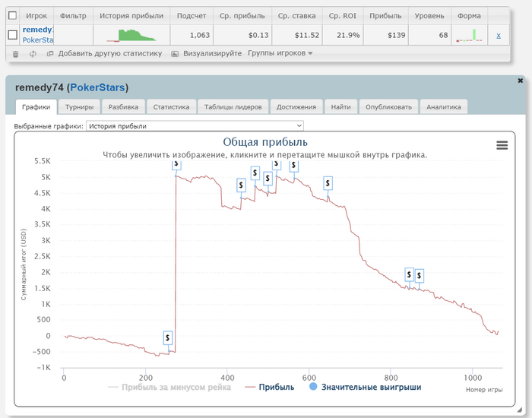Sort by История прибыли column header

(131, 16)
